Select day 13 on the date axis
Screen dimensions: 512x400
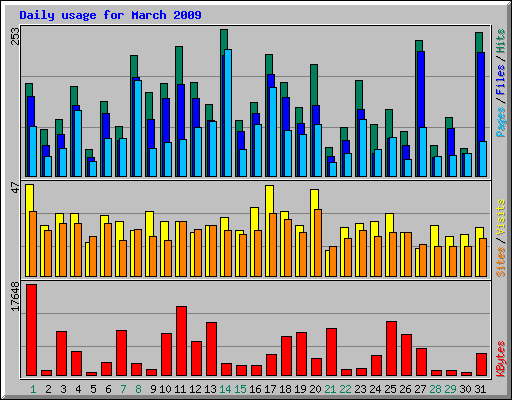coord(210,389)
